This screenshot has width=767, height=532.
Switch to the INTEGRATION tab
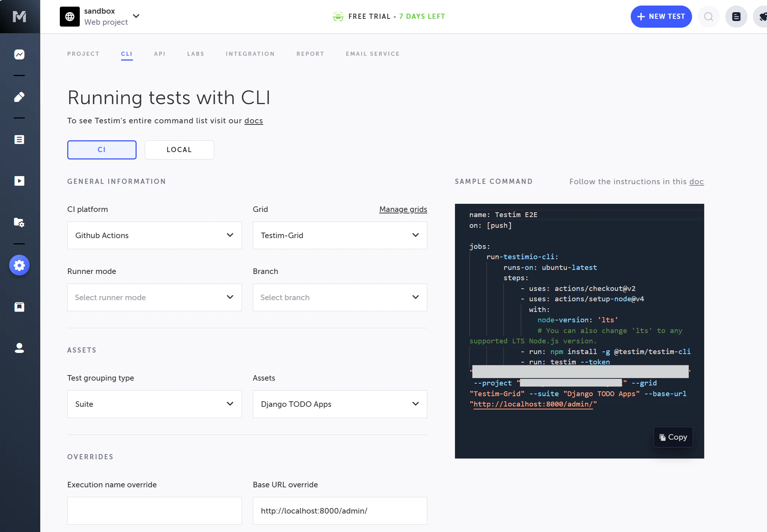pos(250,54)
